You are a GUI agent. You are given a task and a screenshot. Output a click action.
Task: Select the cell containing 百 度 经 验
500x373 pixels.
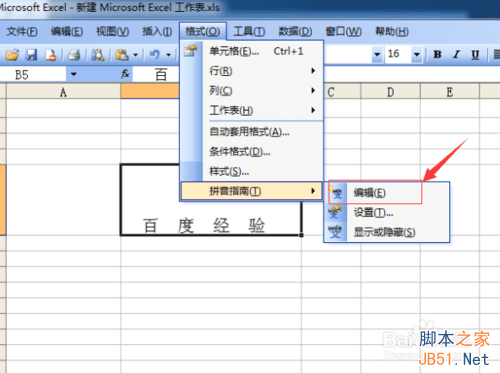[x=211, y=200]
